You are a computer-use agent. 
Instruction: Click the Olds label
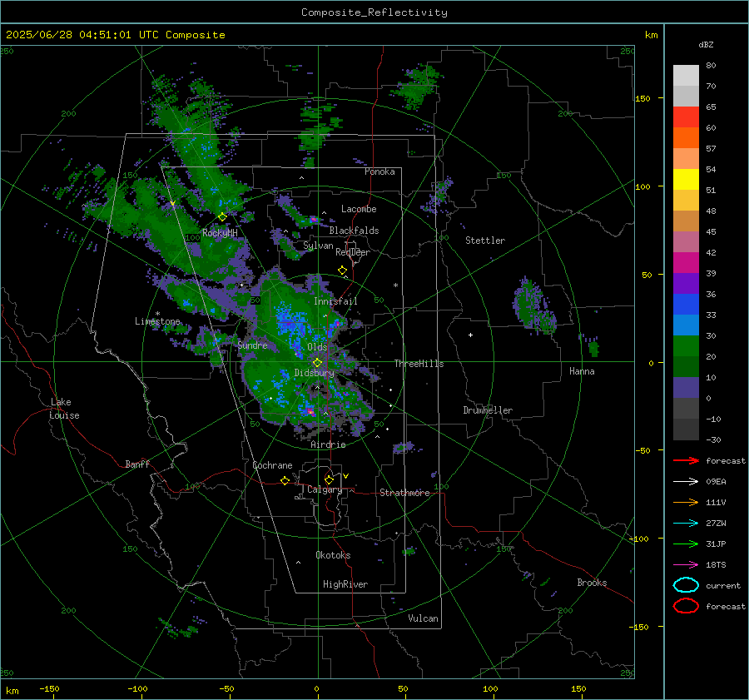(317, 347)
